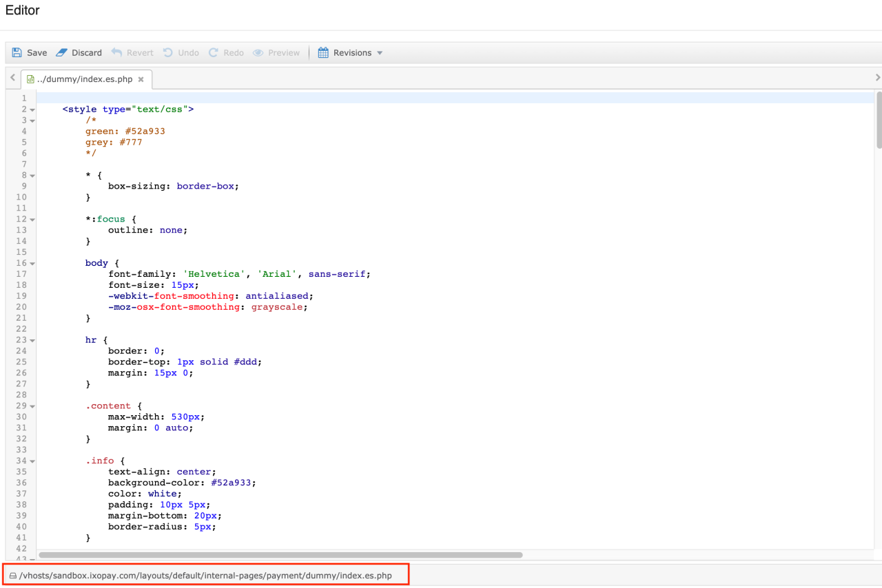Fold the hr rule at line 23
Viewport: 882px width, 588px height.
pyautogui.click(x=32, y=341)
